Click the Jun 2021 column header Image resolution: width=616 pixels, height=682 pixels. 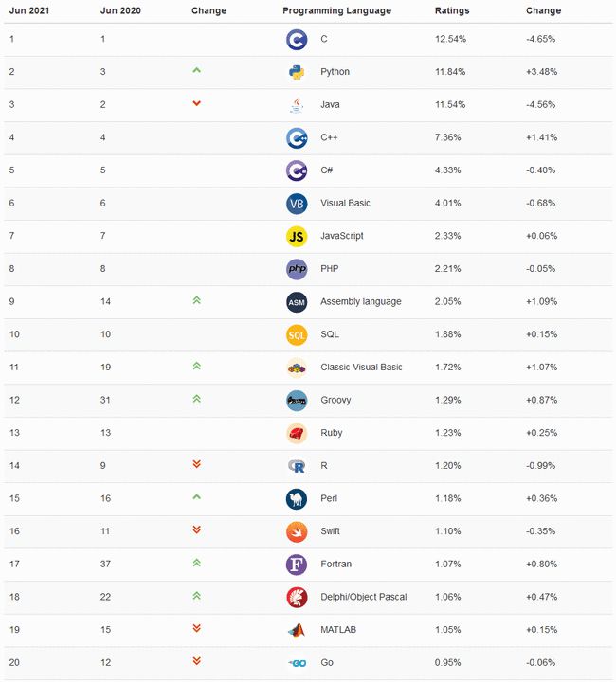pos(29,10)
